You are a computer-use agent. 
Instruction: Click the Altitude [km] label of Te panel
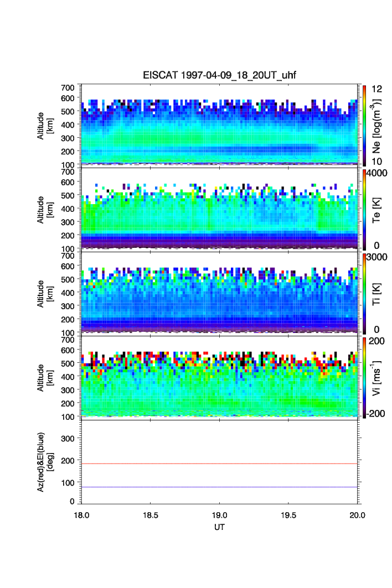45,210
